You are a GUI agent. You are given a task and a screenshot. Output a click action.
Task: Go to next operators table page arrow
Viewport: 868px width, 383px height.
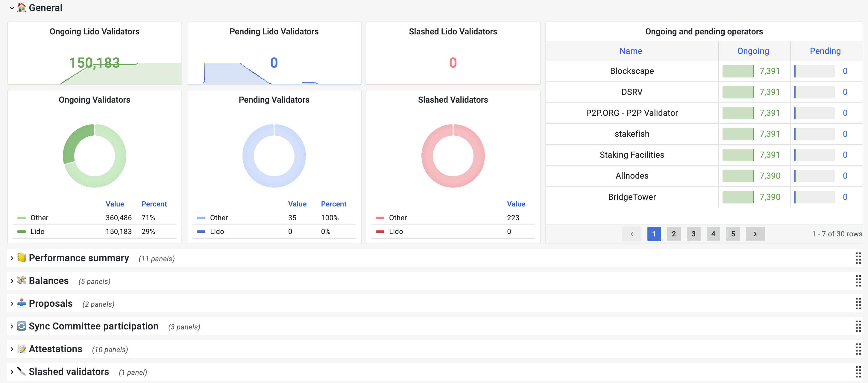click(755, 234)
